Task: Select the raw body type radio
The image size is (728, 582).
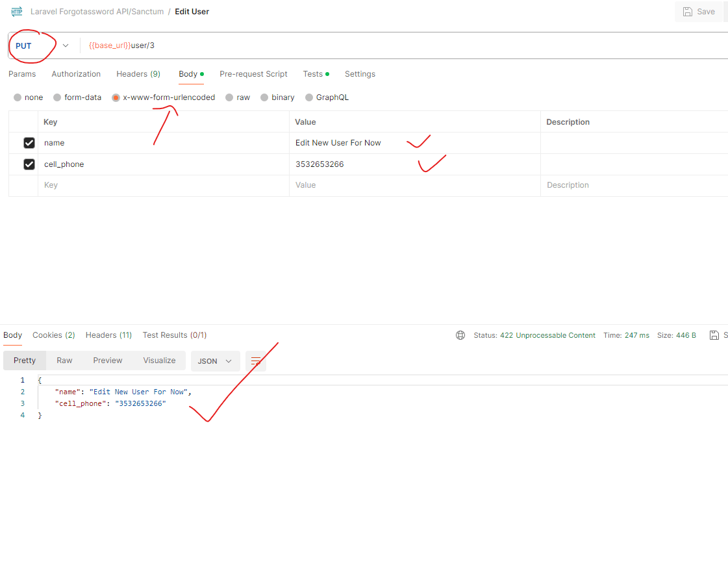Action: [x=229, y=97]
